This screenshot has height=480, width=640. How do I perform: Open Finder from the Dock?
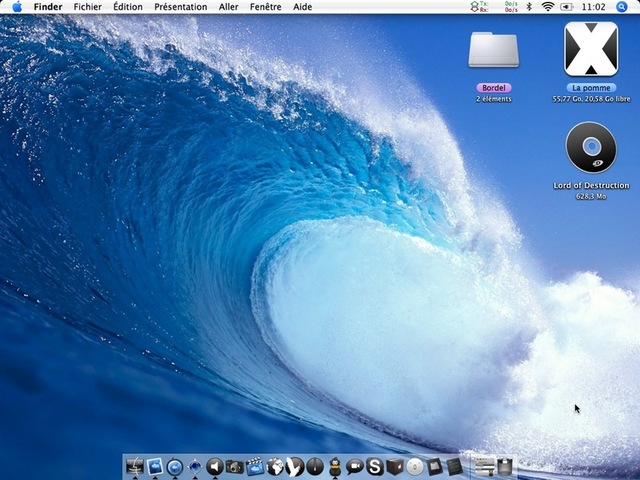coord(135,466)
